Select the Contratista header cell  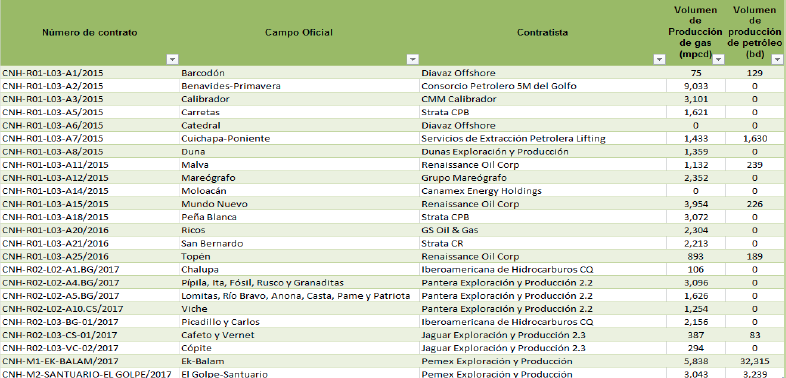[543, 33]
